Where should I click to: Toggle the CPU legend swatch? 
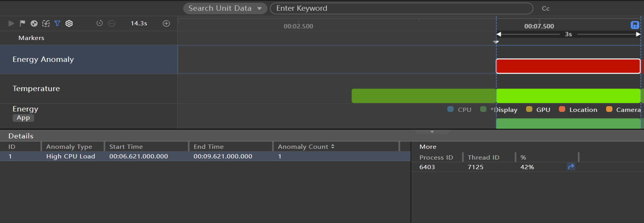coord(451,109)
